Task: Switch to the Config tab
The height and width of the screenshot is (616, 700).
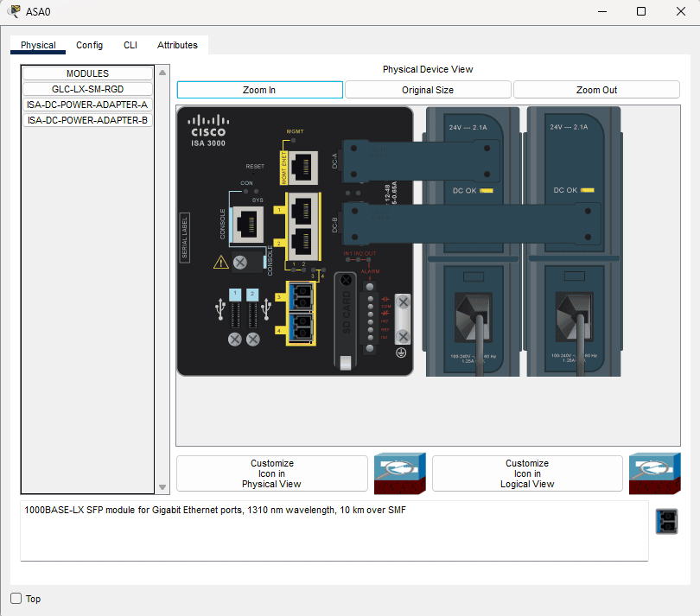Action: (x=89, y=45)
